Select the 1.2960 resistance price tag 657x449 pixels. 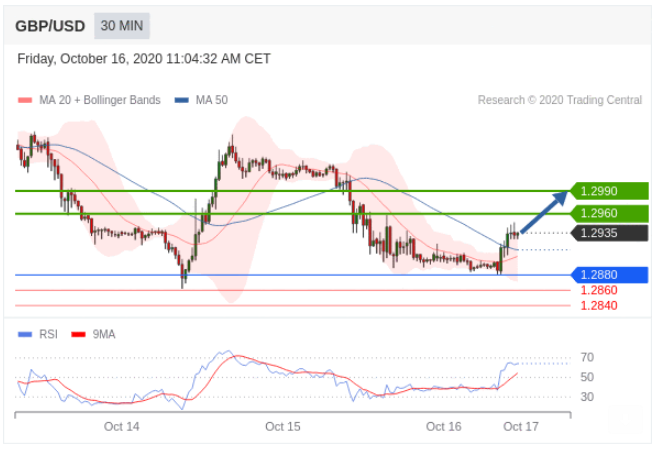(610, 213)
